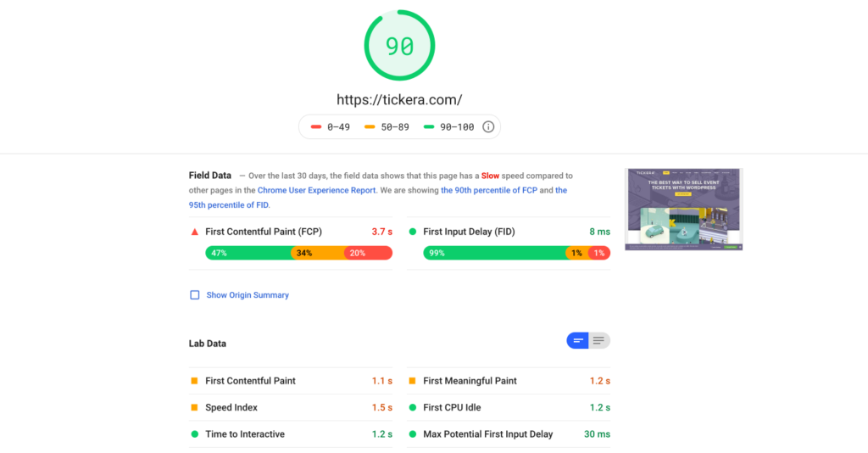868x453 pixels.
Task: Click the tickera.com page screenshot thumbnail
Action: pyautogui.click(x=684, y=210)
